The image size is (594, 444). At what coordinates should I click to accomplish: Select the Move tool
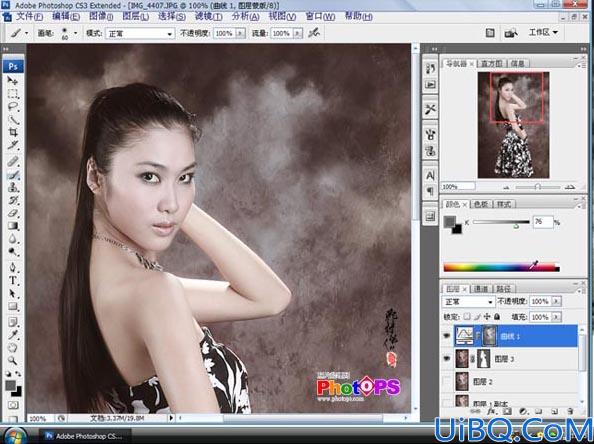click(x=13, y=80)
